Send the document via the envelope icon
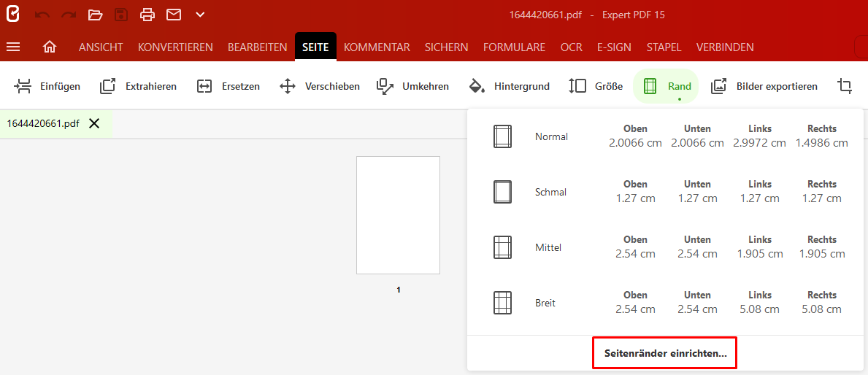Viewport: 868px width, 375px height. (174, 15)
